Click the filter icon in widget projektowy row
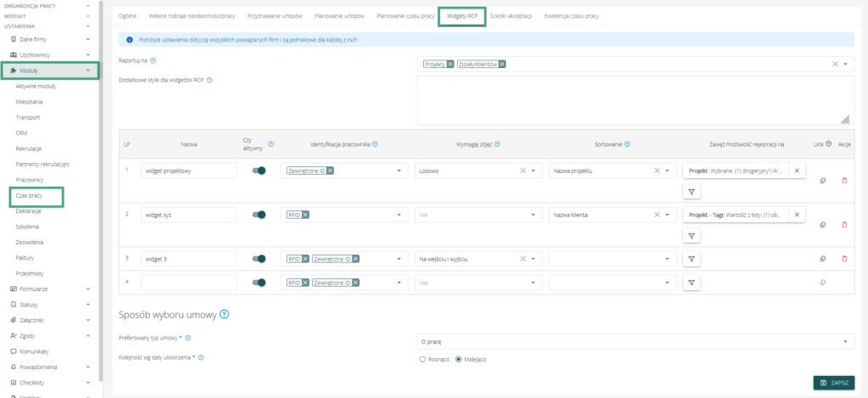The width and height of the screenshot is (868, 398). click(692, 191)
